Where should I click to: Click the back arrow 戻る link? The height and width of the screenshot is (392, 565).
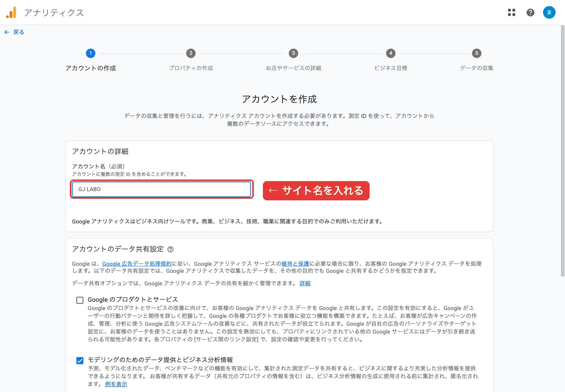(14, 32)
